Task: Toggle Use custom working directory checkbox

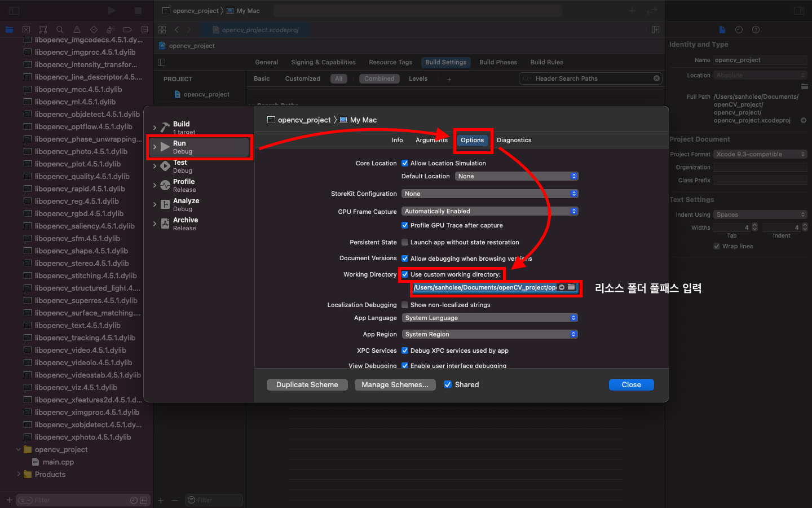Action: (x=405, y=274)
